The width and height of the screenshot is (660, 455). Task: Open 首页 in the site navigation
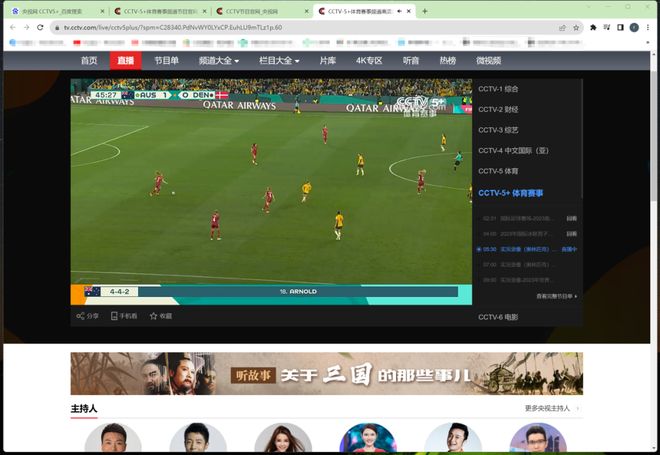[x=89, y=61]
